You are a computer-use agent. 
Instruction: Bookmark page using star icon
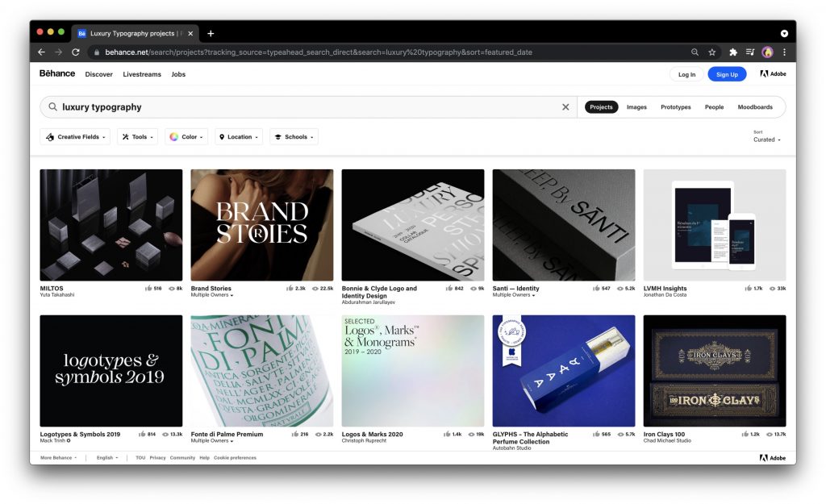(x=712, y=52)
